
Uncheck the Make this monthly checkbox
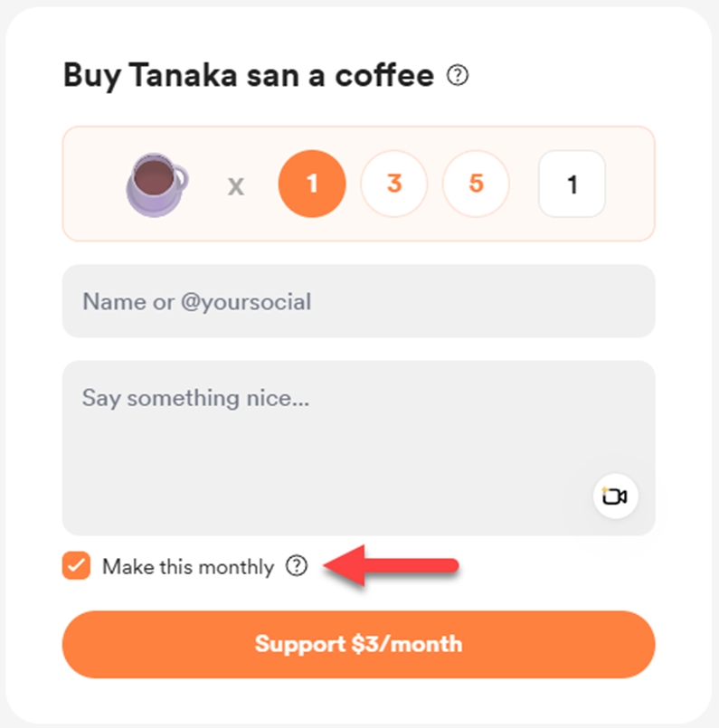(77, 566)
